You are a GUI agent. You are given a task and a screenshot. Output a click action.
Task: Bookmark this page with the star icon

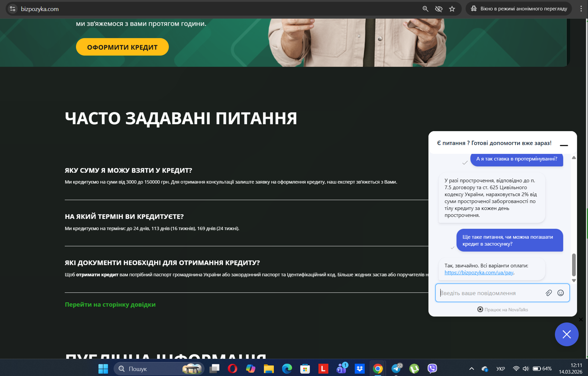point(452,9)
